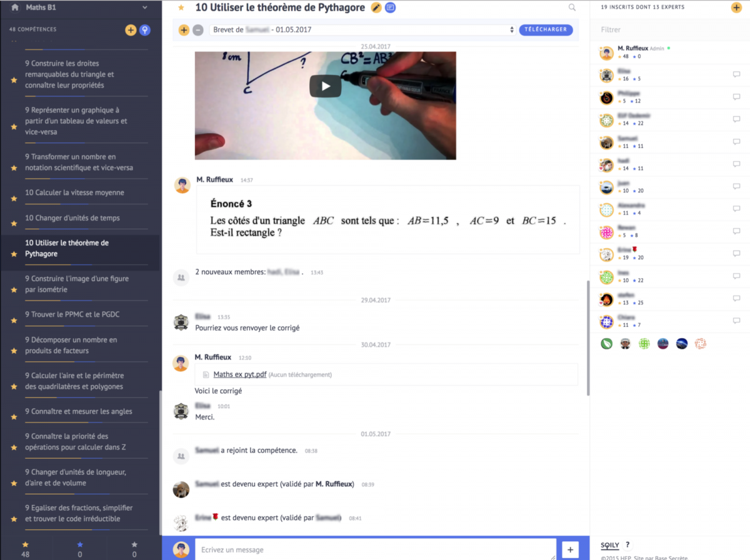Expand the Maths B1 dropdown chevron

pos(145,7)
